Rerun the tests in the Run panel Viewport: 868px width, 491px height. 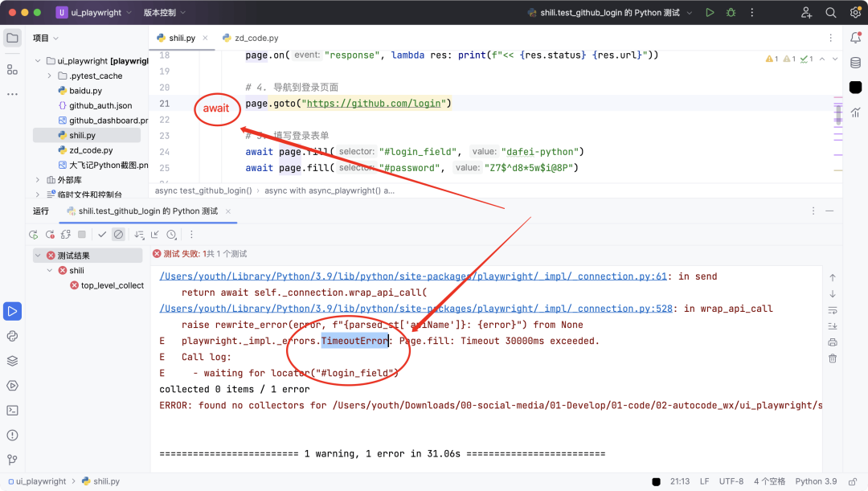pyautogui.click(x=33, y=235)
